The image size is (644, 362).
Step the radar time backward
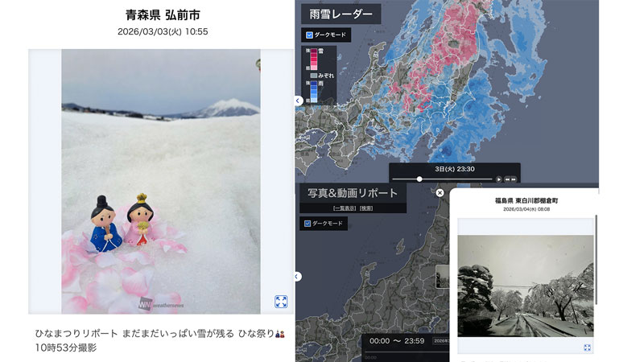pyautogui.click(x=507, y=179)
